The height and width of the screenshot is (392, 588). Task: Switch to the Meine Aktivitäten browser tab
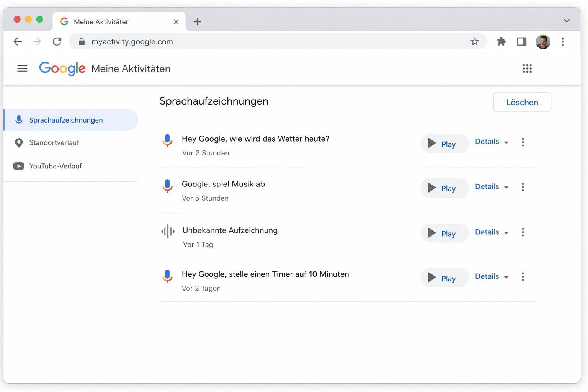(x=119, y=21)
